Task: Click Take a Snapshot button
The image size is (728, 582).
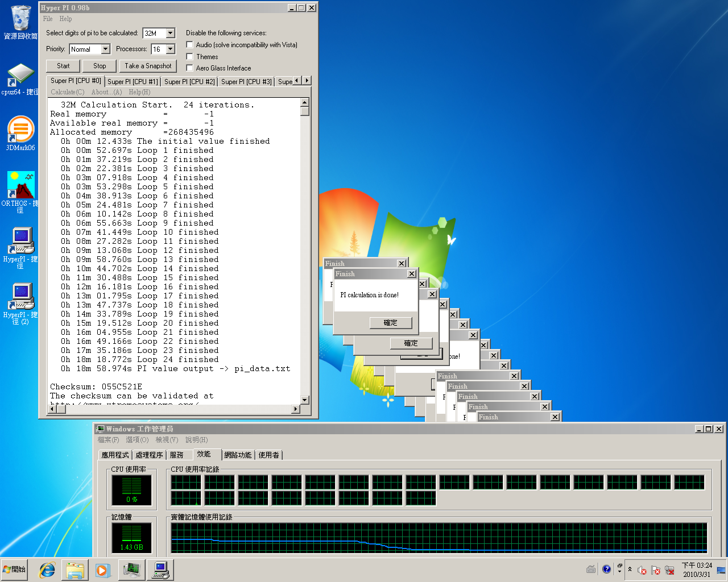Action: pos(148,66)
